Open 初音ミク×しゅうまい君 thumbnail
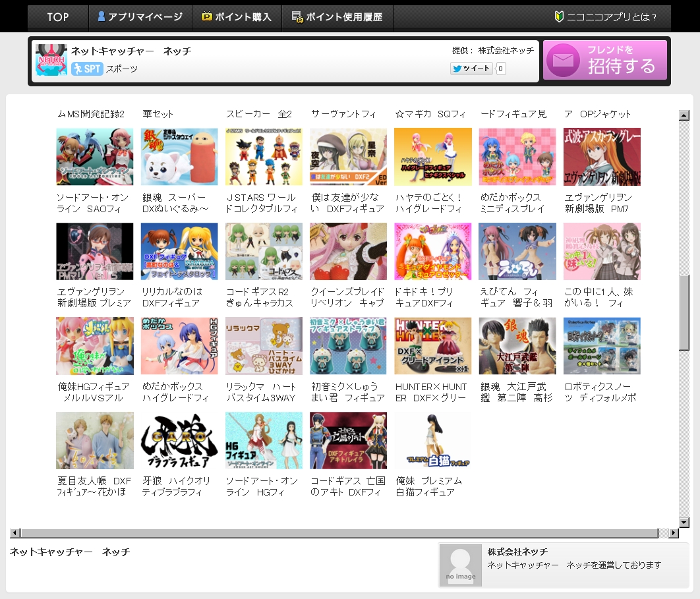The height and width of the screenshot is (599, 700). [348, 346]
